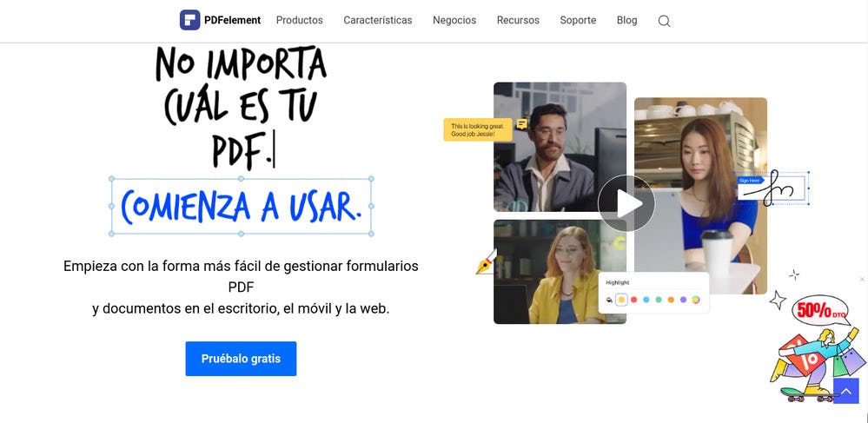Pick the purple highlight color swatch
This screenshot has height=423, width=868.
(683, 300)
